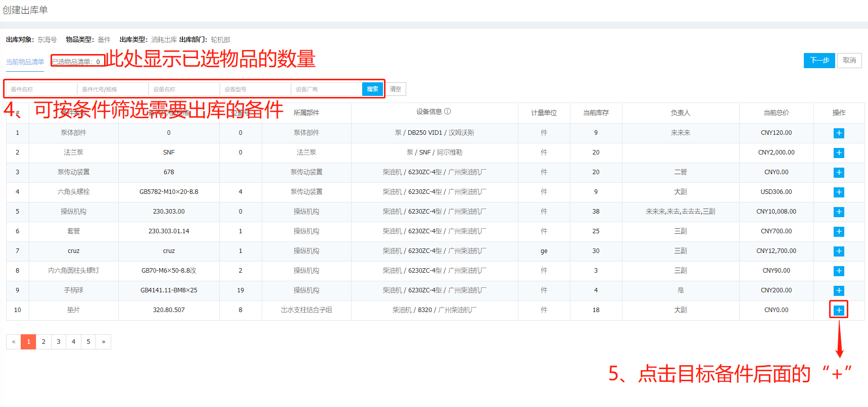
Task: Click price USD306.00
Action: [x=776, y=192]
